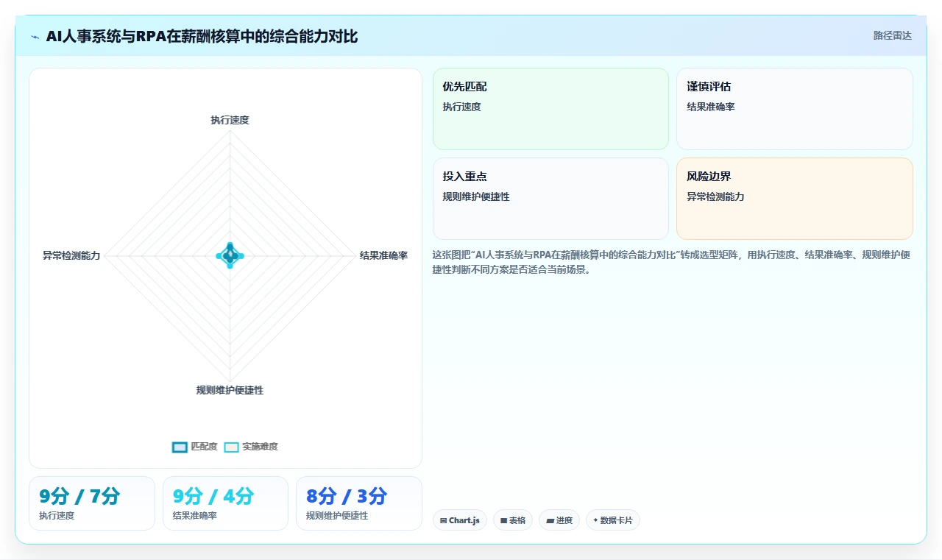Image resolution: width=942 pixels, height=560 pixels.
Task: Click 异常检测能力 text in 风险边界 card
Action: click(x=715, y=196)
